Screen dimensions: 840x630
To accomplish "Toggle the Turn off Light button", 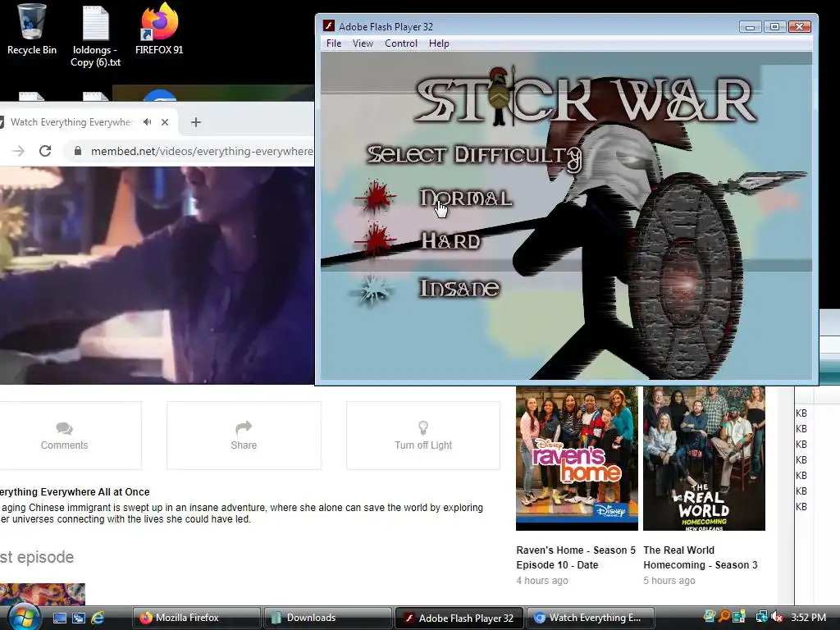I will [423, 436].
